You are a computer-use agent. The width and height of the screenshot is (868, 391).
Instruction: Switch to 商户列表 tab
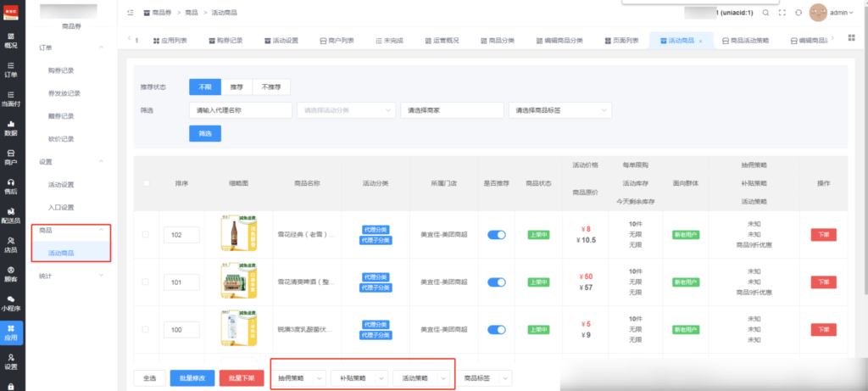[337, 41]
